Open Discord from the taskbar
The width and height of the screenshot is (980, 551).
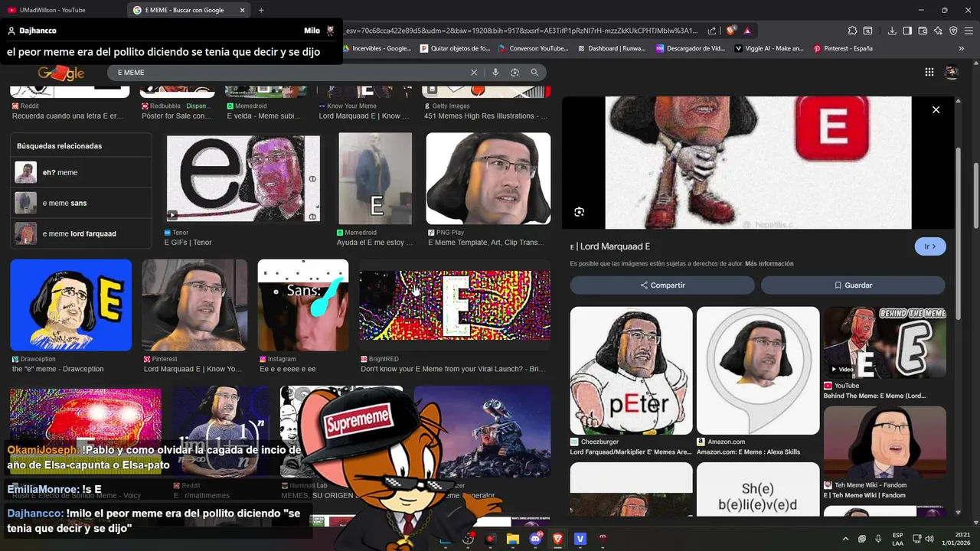535,539
